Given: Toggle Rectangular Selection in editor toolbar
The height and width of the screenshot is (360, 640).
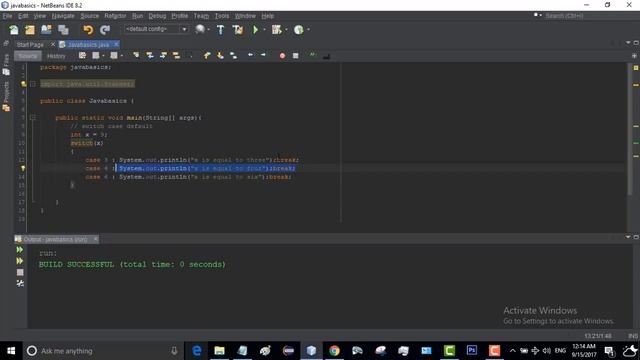Looking at the screenshot, I should pos(190,55).
